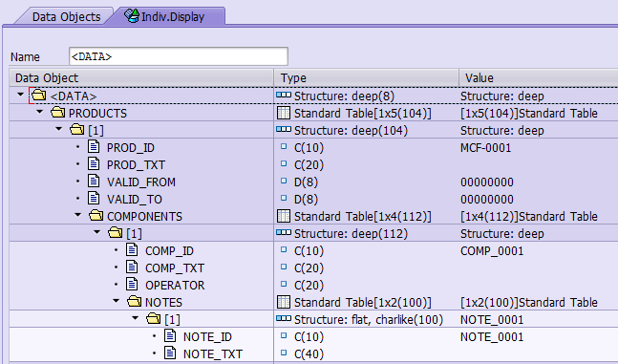Click the PRODUCTS folder icon
618x364 pixels.
tap(58, 113)
